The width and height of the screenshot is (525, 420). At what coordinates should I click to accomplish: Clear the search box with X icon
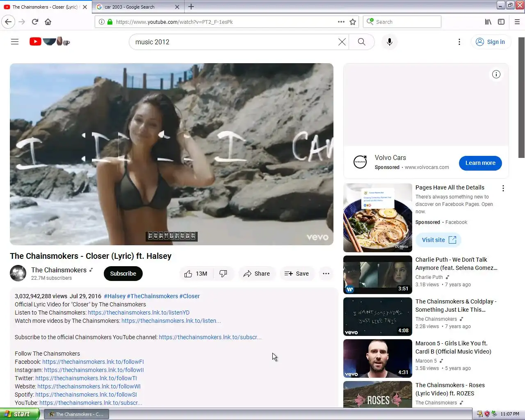342,42
